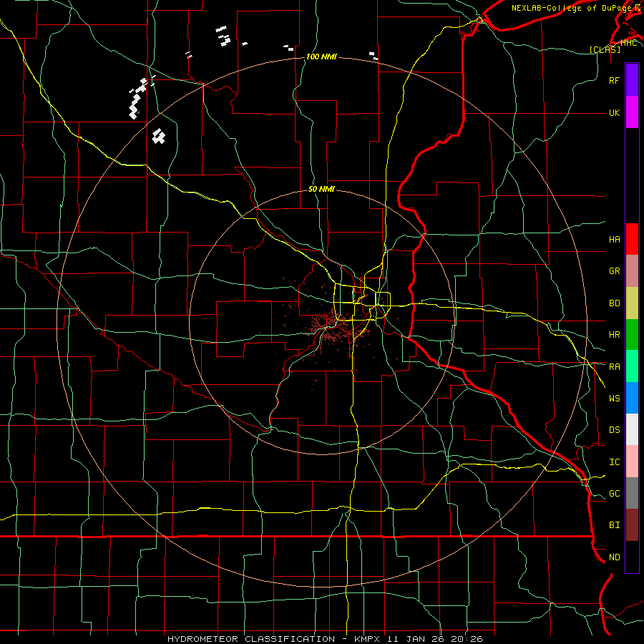Click the WS legend label
Image resolution: width=644 pixels, height=644 pixels.
click(614, 398)
